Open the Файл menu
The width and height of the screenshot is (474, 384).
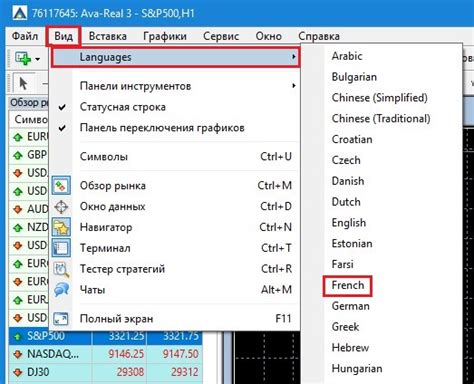pyautogui.click(x=25, y=36)
